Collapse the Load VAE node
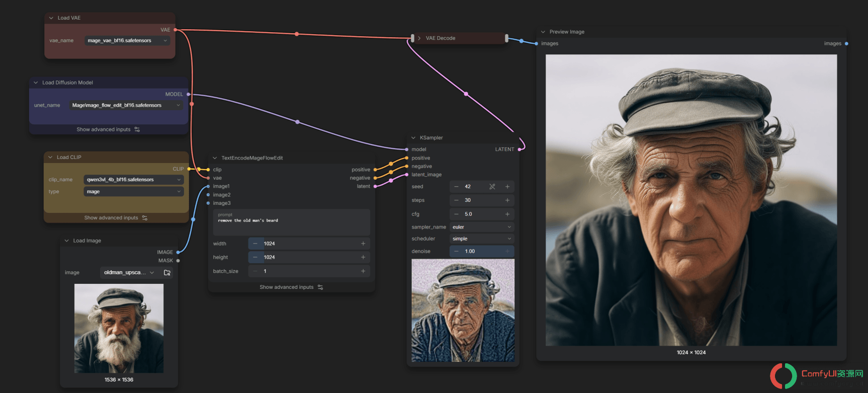868x393 pixels. click(x=51, y=18)
